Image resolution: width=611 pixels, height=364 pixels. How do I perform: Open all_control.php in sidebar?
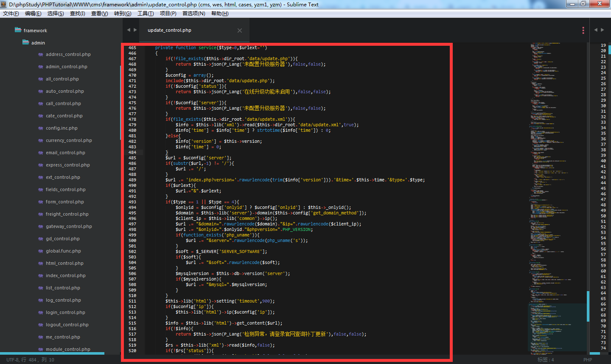click(62, 79)
